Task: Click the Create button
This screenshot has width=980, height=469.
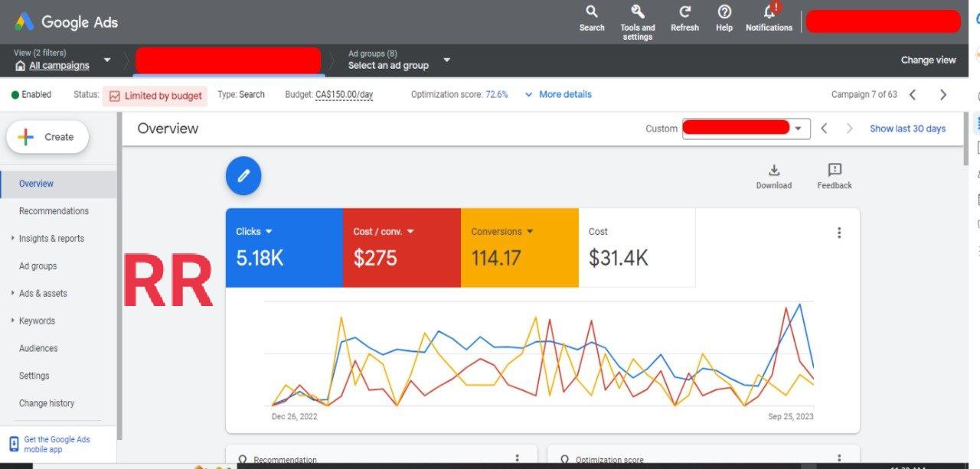Action: (x=47, y=137)
